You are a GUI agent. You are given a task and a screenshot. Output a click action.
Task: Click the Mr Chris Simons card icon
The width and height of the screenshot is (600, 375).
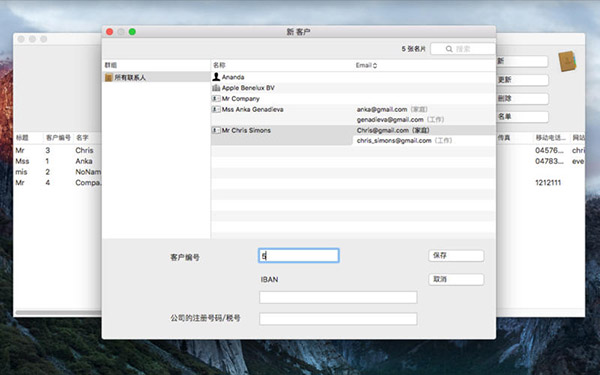(x=216, y=130)
